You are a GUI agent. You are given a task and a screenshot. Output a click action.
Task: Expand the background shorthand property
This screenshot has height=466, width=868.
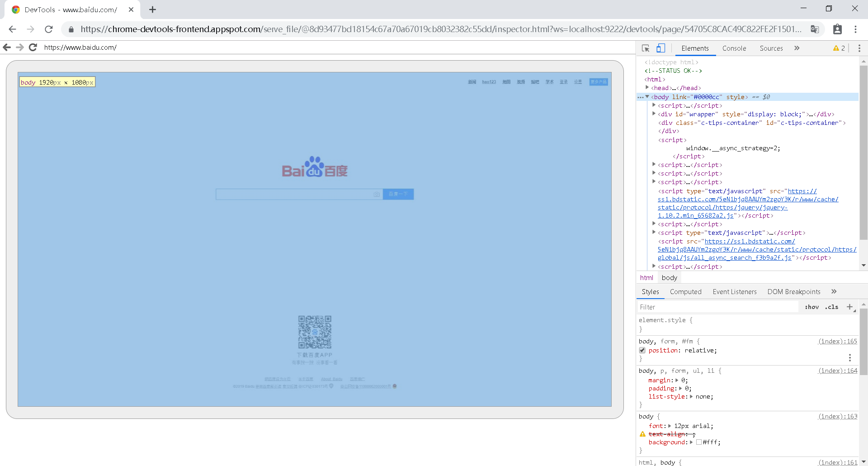pos(691,442)
